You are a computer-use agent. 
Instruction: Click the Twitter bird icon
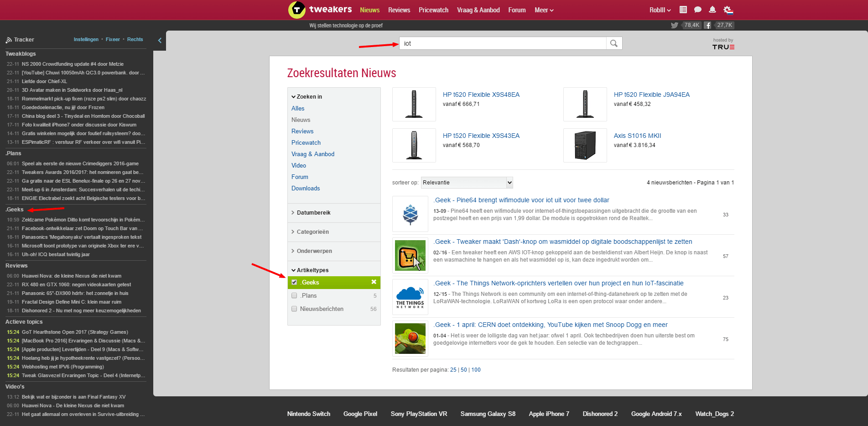tap(675, 25)
